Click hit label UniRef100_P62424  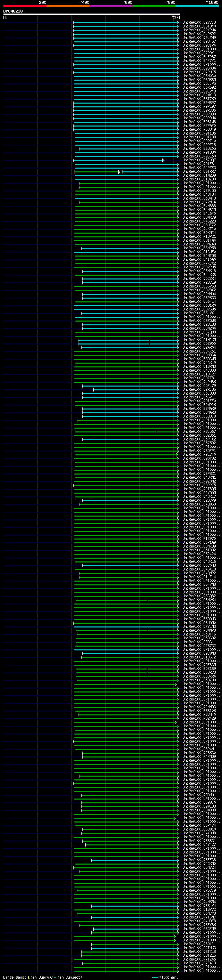tap(199, 554)
